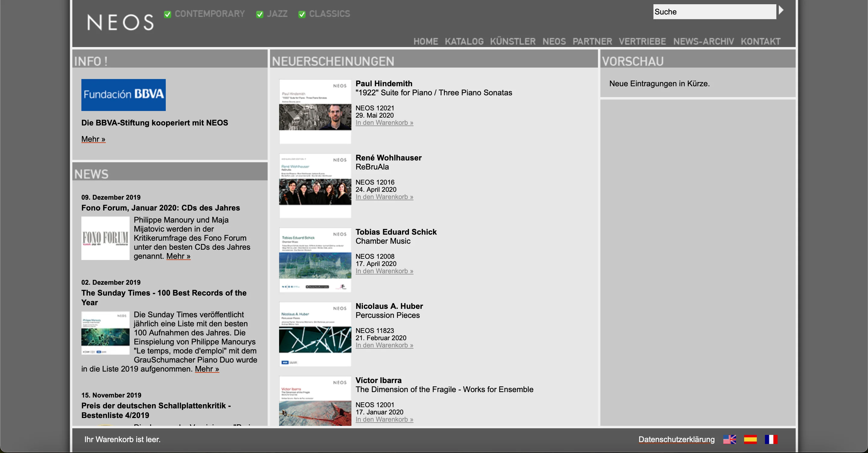Screen dimensions: 868x453
Task: Click the search arrow submit button
Action: coord(781,11)
